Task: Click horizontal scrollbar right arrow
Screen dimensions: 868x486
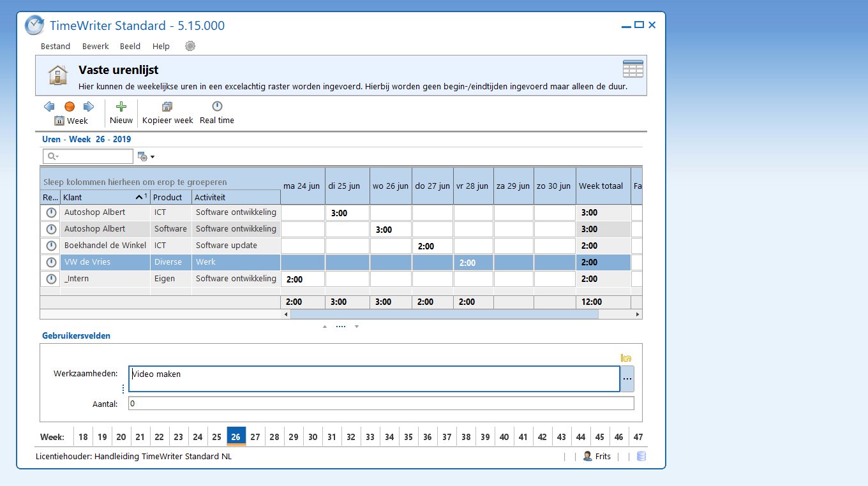Action: tap(637, 314)
